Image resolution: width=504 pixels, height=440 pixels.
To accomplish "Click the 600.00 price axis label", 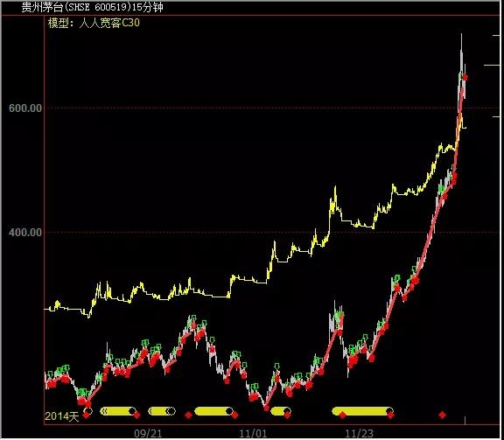I will 25,108.
